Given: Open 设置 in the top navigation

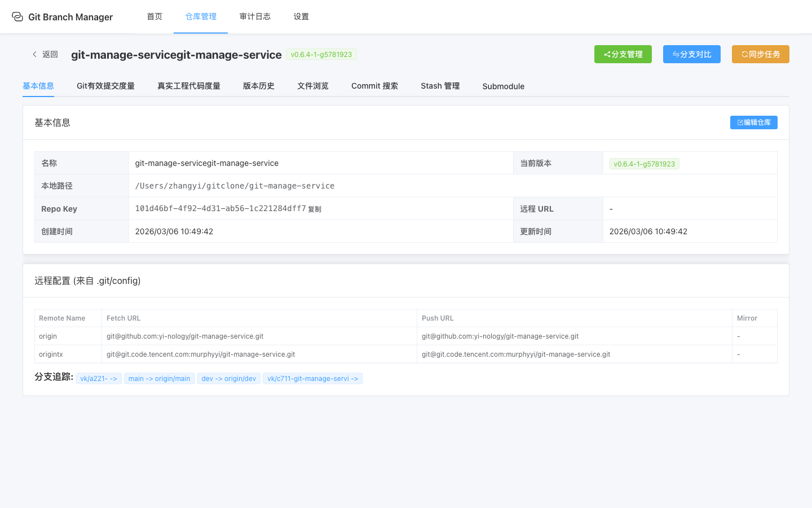Looking at the screenshot, I should pos(301,16).
